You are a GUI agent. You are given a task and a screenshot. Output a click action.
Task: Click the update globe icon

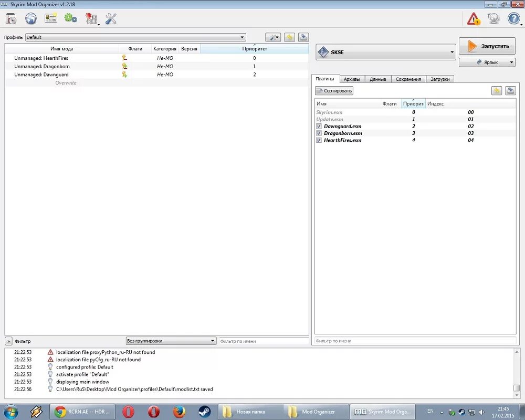(493, 18)
